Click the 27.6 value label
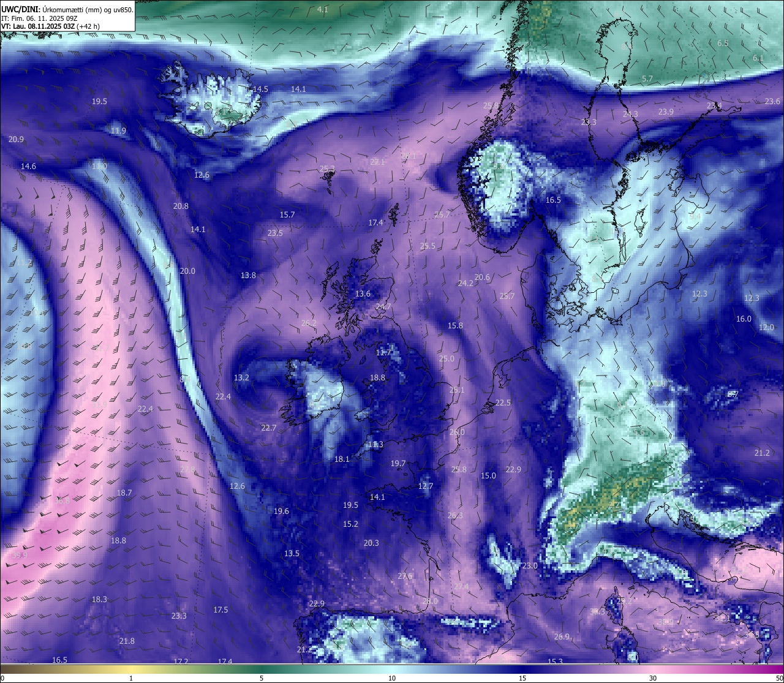Viewport: 784px width, 683px height. click(405, 576)
